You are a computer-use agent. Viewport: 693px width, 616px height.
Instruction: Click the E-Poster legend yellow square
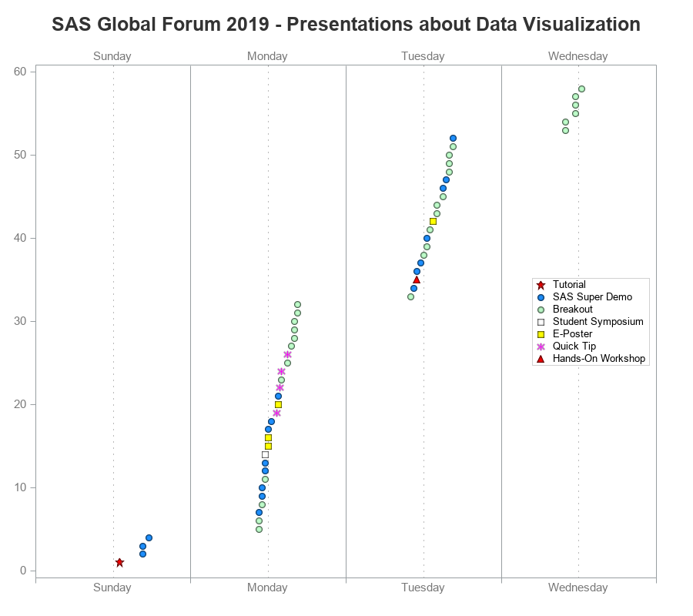tap(541, 334)
